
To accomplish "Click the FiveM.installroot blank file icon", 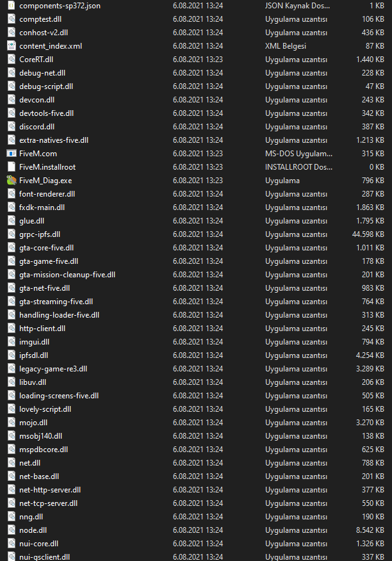I will point(12,167).
